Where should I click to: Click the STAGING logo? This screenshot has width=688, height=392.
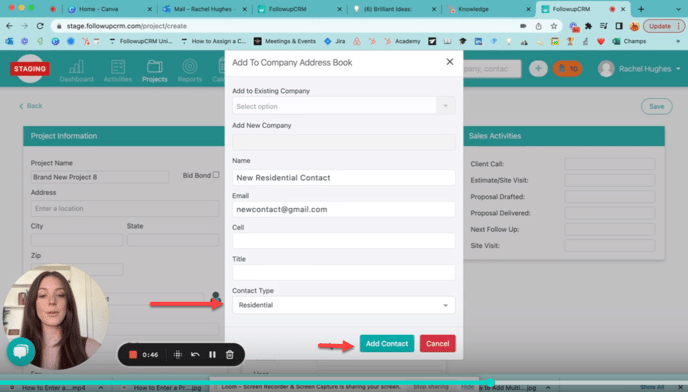coord(30,68)
